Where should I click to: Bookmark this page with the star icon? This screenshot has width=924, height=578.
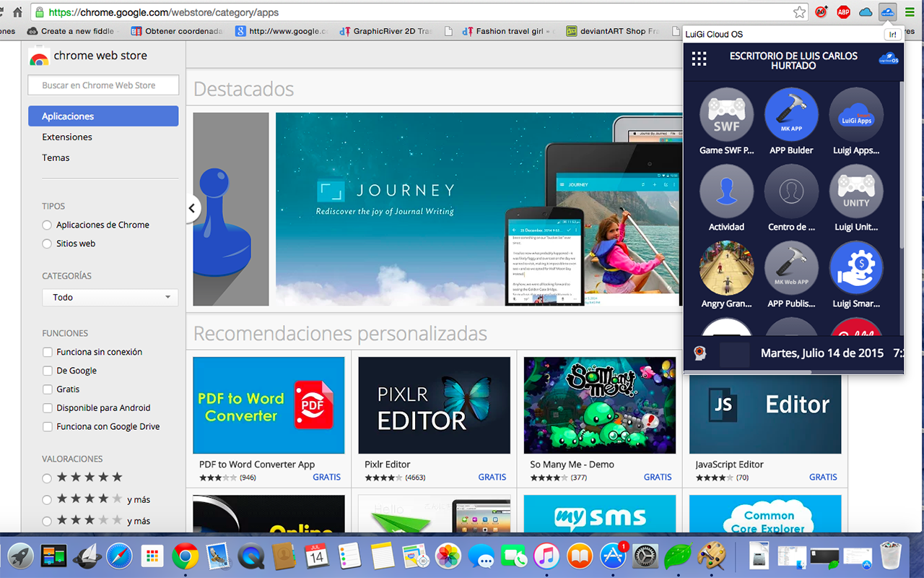pos(799,12)
